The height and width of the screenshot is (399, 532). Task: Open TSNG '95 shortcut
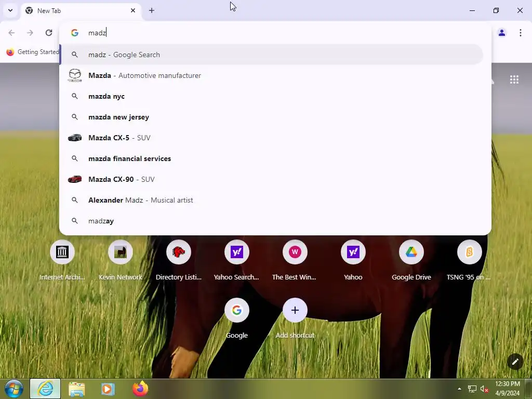[469, 261]
